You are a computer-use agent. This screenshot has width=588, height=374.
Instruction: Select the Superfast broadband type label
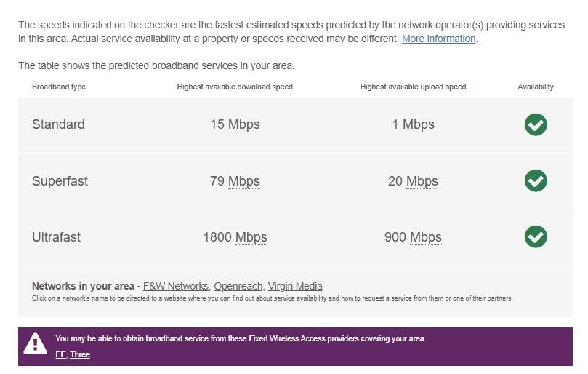click(x=60, y=181)
